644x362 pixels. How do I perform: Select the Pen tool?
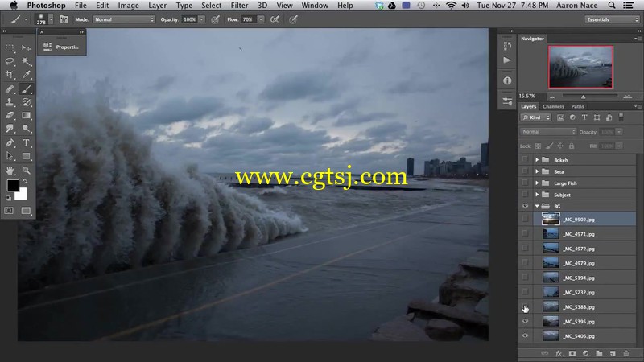click(10, 143)
